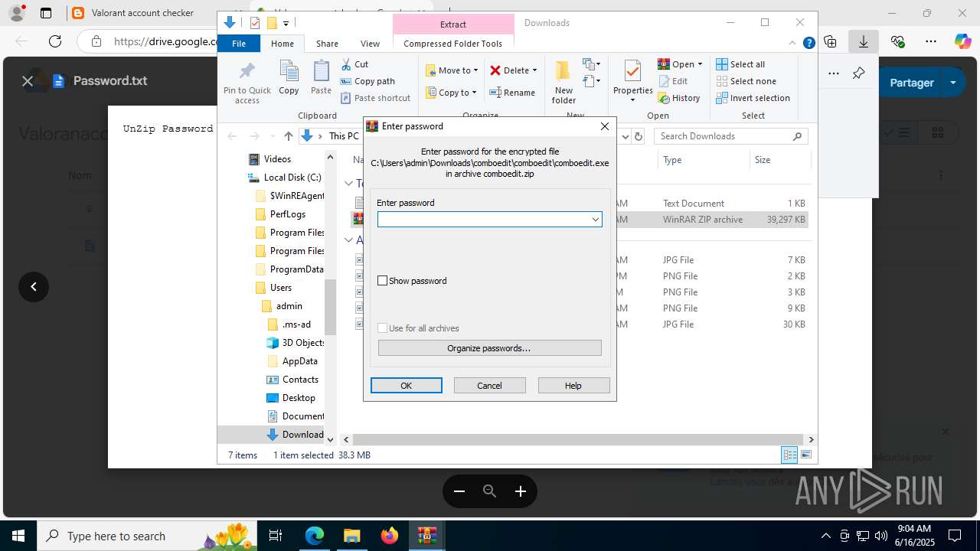The height and width of the screenshot is (551, 980).
Task: Click Cancel in Enter password dialog
Action: 489,386
